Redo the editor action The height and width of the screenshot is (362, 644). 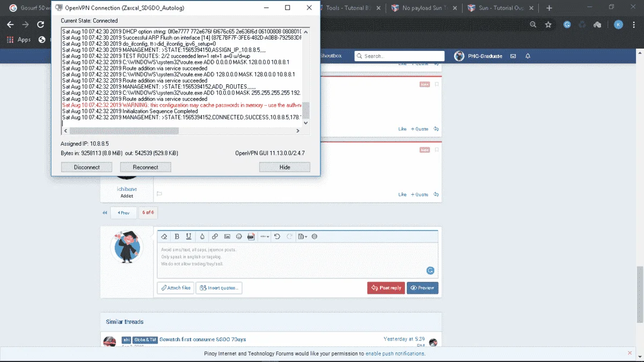click(x=289, y=237)
